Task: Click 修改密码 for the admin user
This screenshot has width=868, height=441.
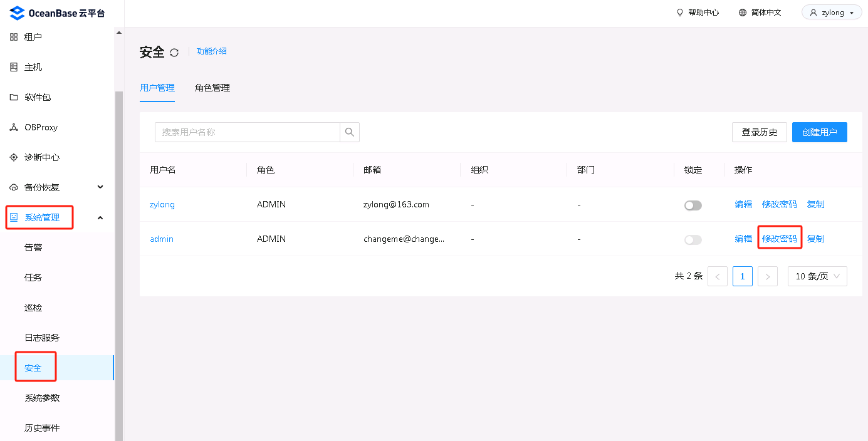Action: coord(779,239)
